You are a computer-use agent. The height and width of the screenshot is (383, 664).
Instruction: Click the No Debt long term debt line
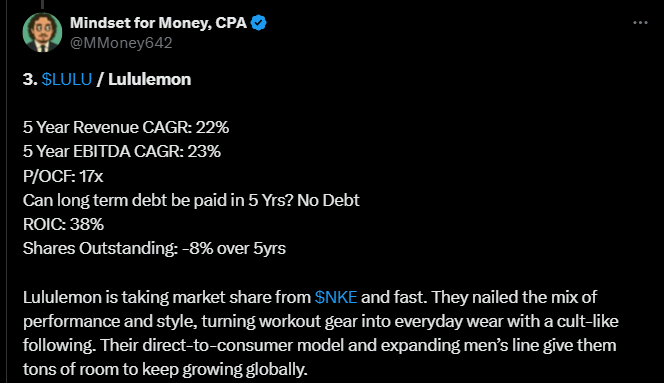[x=191, y=200]
